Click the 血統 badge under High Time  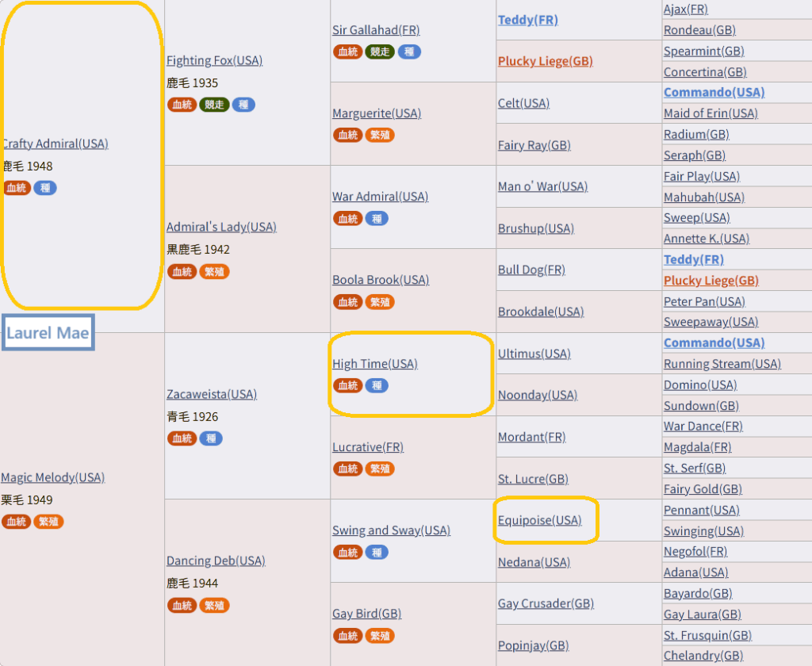[x=347, y=385]
